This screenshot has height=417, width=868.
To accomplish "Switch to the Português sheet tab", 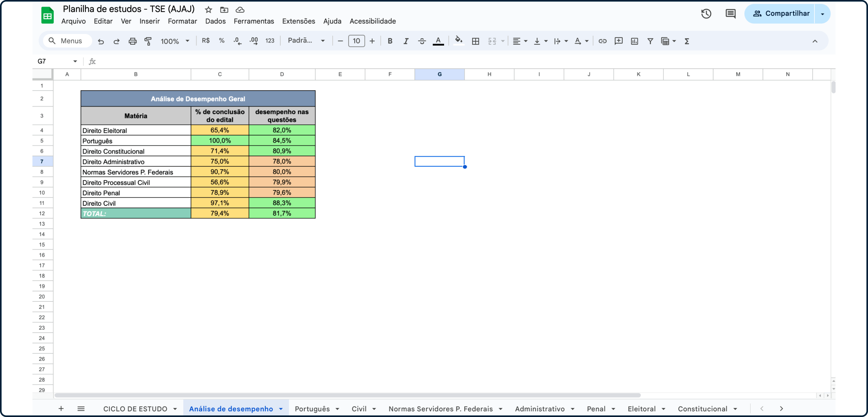I will pyautogui.click(x=312, y=409).
